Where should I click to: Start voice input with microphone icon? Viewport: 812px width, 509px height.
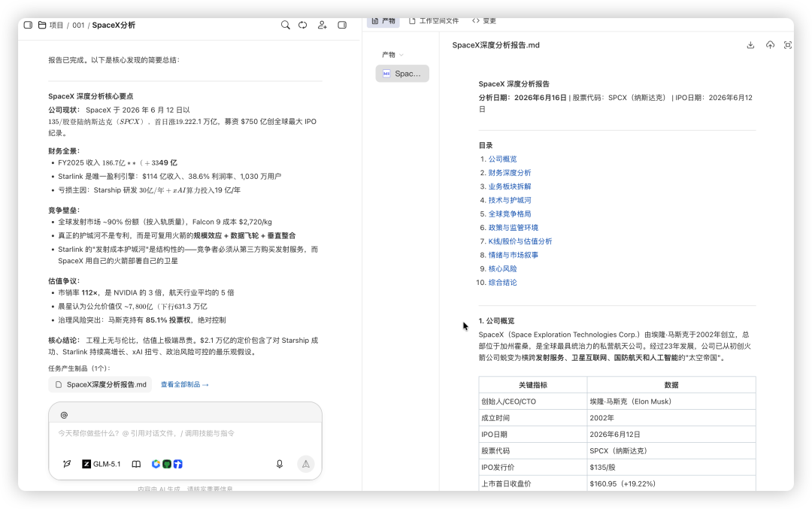tap(280, 464)
